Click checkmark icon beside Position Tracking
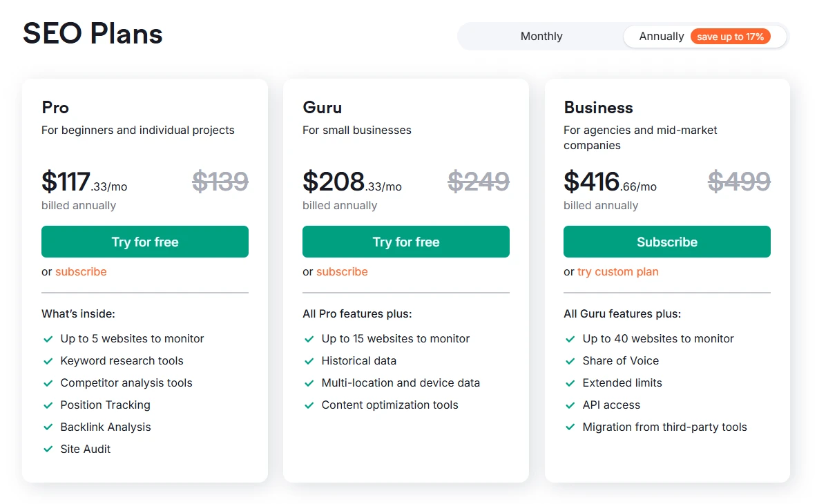Viewport: 817px width, 504px height. point(48,405)
